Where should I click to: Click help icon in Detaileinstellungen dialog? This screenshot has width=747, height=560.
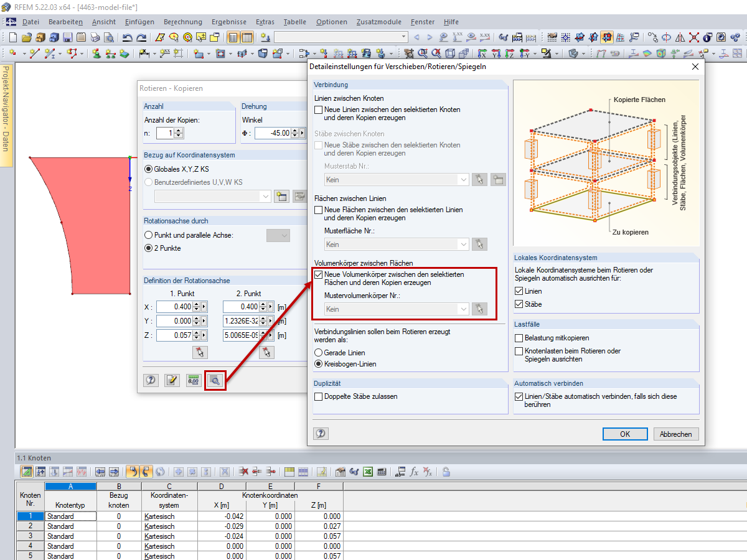(321, 433)
